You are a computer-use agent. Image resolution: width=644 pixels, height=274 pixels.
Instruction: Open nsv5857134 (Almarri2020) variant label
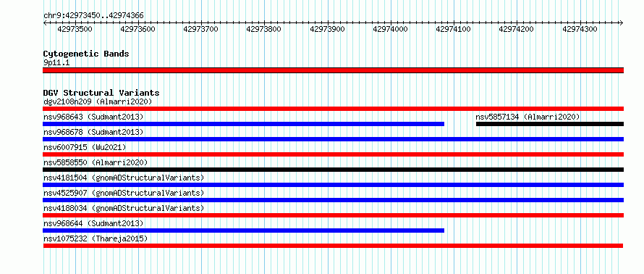pos(528,117)
